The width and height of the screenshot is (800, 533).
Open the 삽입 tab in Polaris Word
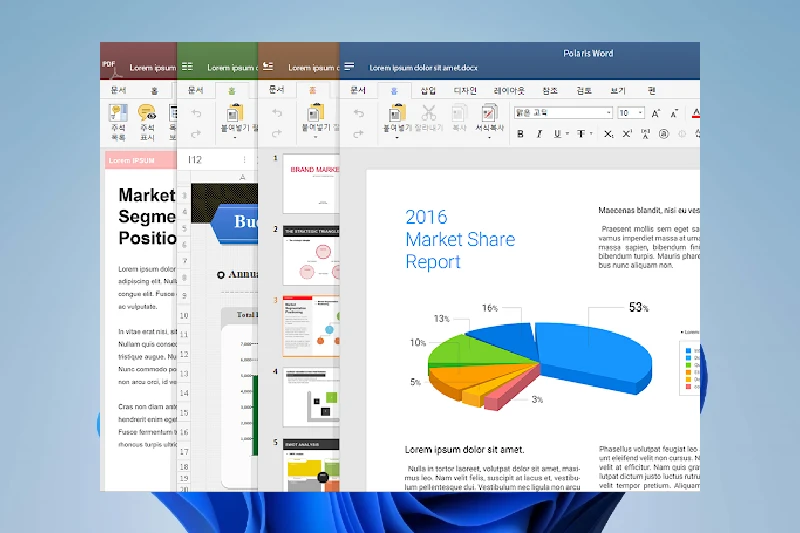(x=428, y=91)
